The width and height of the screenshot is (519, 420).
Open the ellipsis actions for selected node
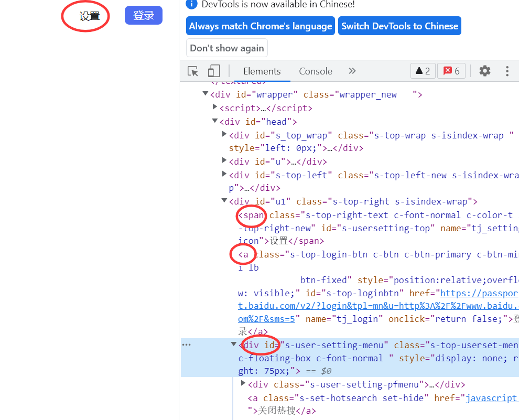tap(187, 345)
